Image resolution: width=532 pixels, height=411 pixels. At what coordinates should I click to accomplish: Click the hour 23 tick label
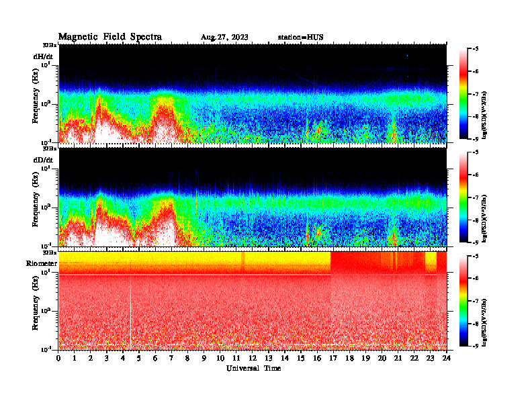tap(430, 358)
